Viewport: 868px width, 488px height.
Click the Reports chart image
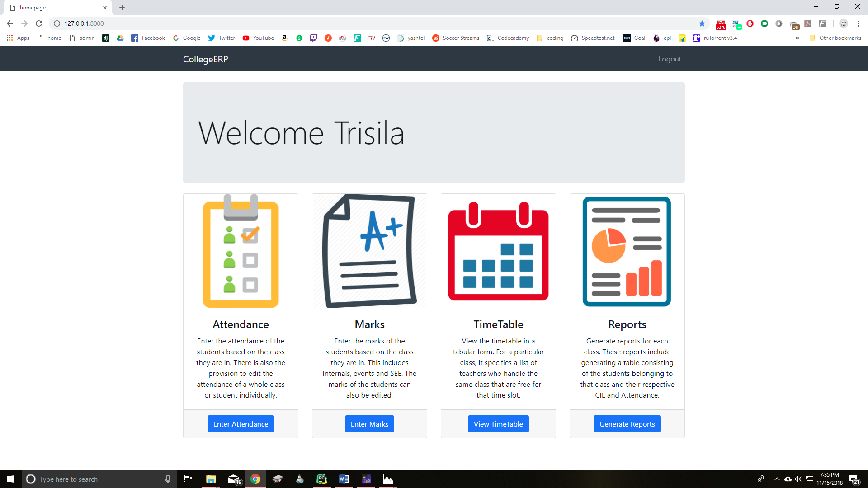point(627,251)
